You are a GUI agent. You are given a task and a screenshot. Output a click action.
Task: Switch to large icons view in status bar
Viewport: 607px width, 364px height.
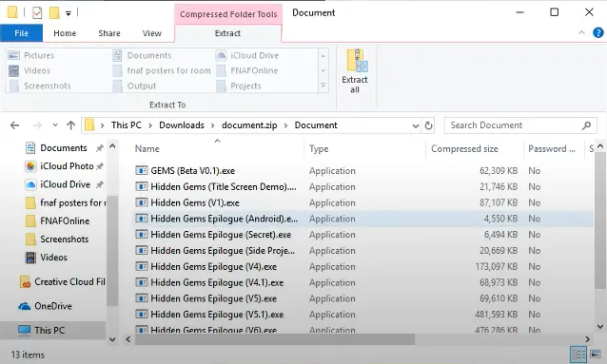(596, 354)
